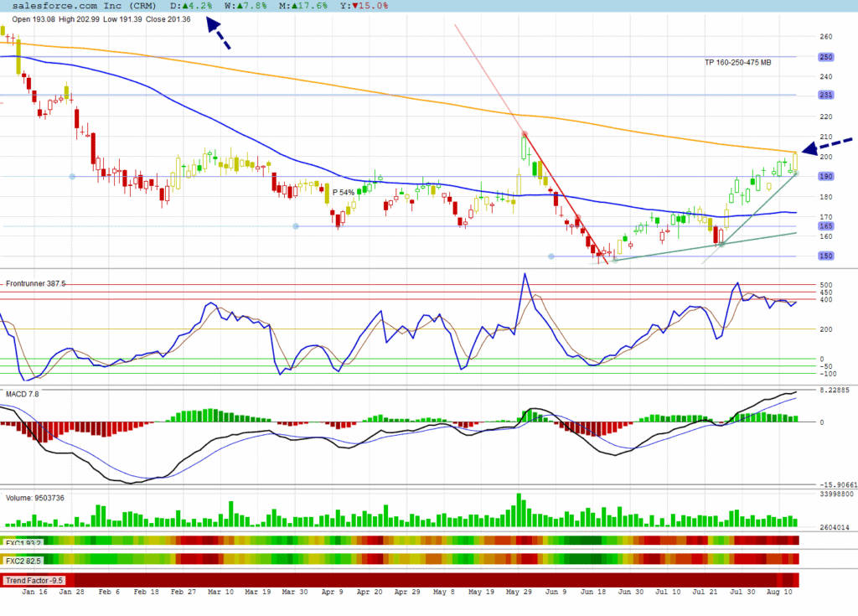Image resolution: width=858 pixels, height=616 pixels.
Task: Click the 500 level on Frontrunner axis
Action: pos(825,285)
